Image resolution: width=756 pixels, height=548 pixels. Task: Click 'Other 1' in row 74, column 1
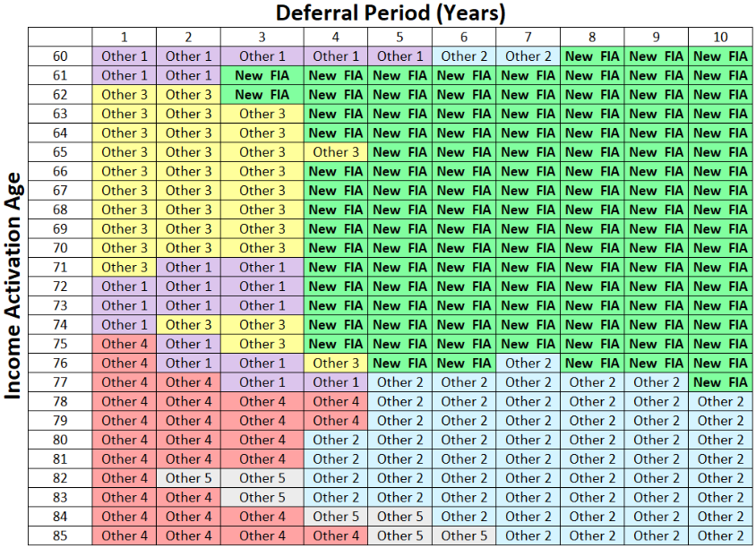[x=125, y=325]
